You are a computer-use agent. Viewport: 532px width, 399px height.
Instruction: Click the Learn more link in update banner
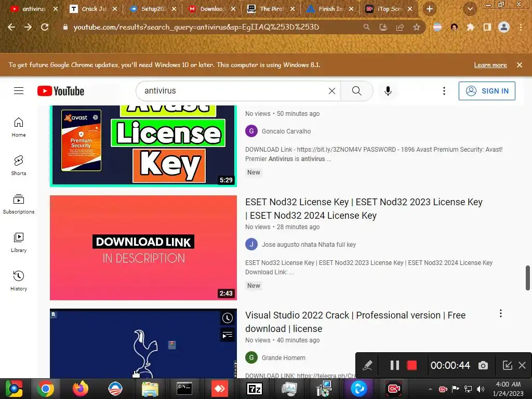pos(490,65)
